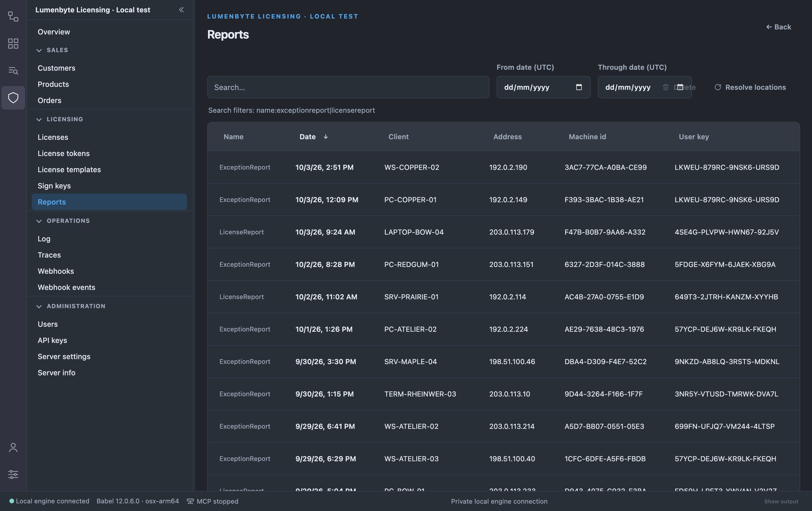The image size is (812, 511).
Task: Open the Log page
Action: (x=109, y=238)
